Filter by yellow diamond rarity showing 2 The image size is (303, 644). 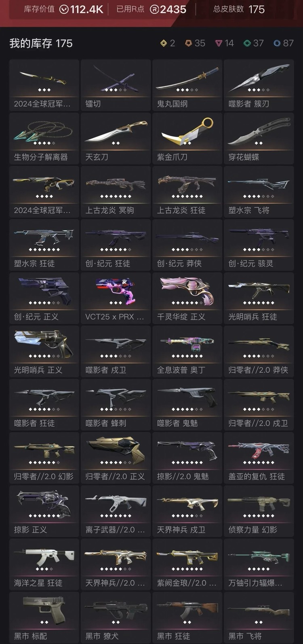167,43
